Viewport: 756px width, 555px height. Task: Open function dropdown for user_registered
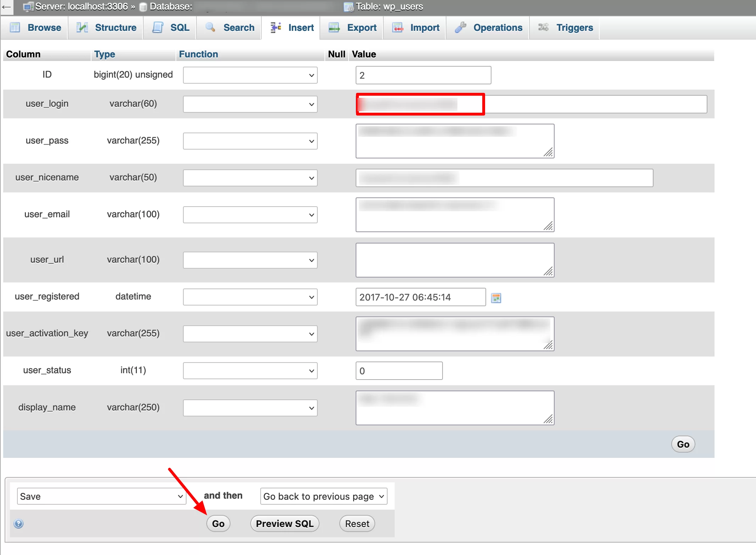pyautogui.click(x=250, y=297)
